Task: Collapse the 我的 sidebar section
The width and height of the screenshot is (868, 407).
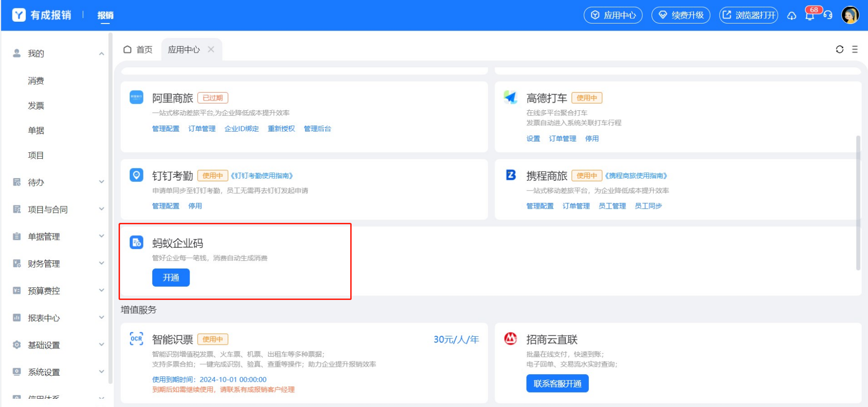Action: click(101, 54)
